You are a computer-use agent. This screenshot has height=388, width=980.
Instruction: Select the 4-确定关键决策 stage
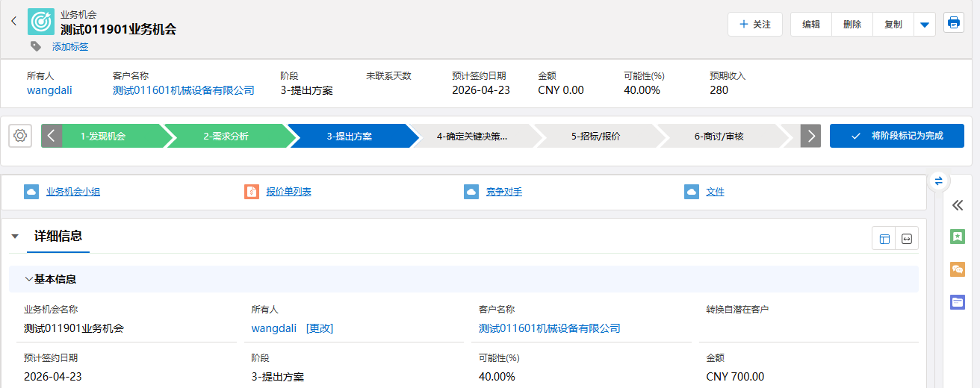472,137
